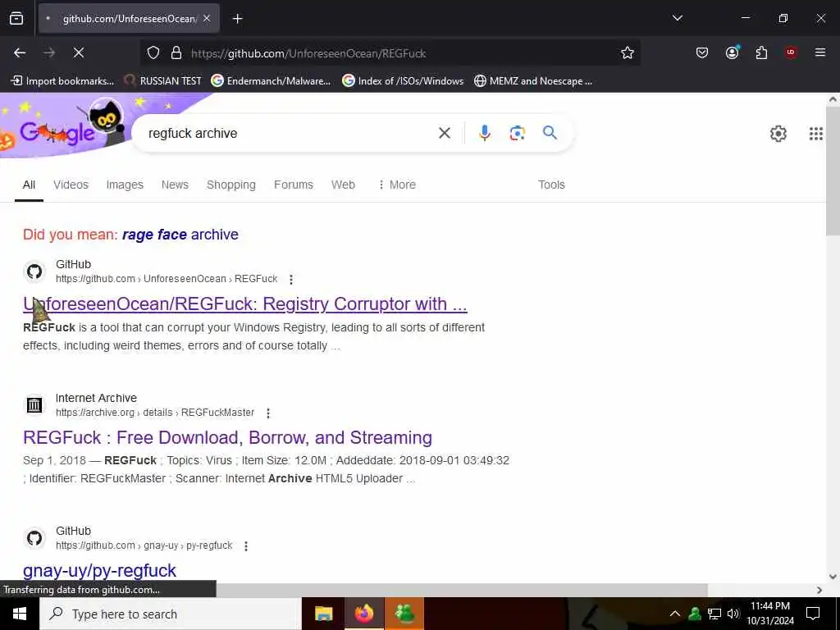Screen dimensions: 840x630
Task: Clear the Google search query
Action: tap(445, 133)
